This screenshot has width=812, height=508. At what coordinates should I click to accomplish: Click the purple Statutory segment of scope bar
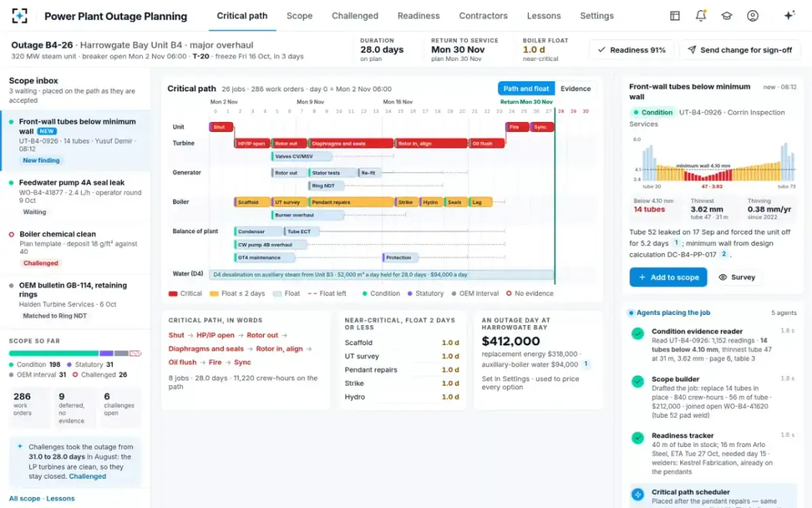pyautogui.click(x=106, y=353)
